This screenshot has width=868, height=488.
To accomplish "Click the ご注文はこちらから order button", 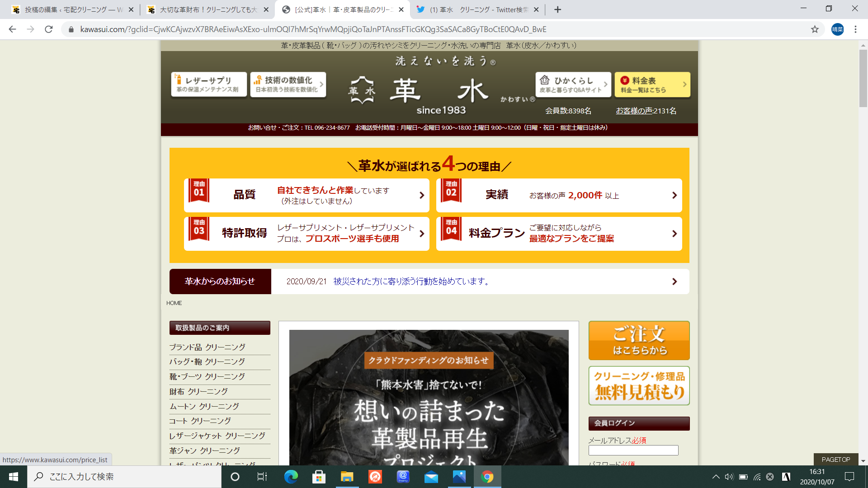I will point(639,340).
